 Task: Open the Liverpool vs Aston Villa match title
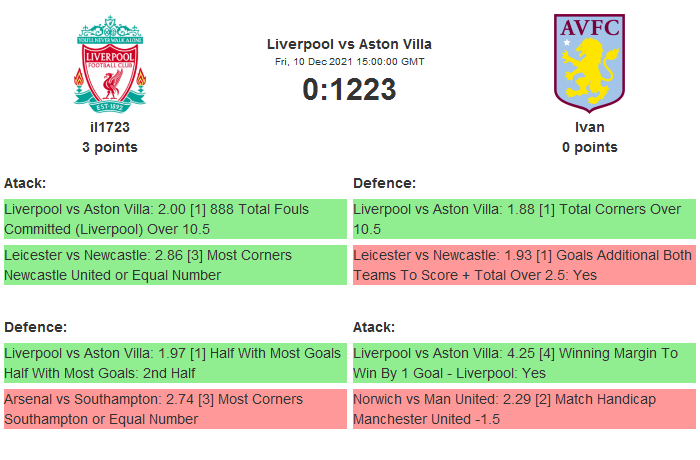tap(349, 44)
